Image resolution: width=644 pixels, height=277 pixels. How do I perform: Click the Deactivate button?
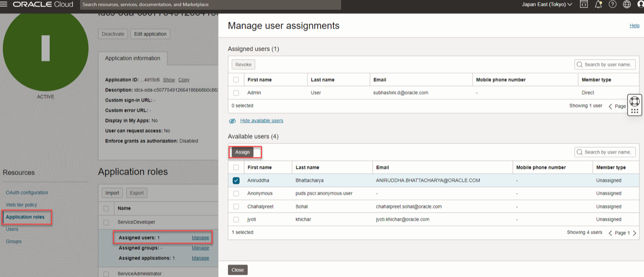coord(113,34)
